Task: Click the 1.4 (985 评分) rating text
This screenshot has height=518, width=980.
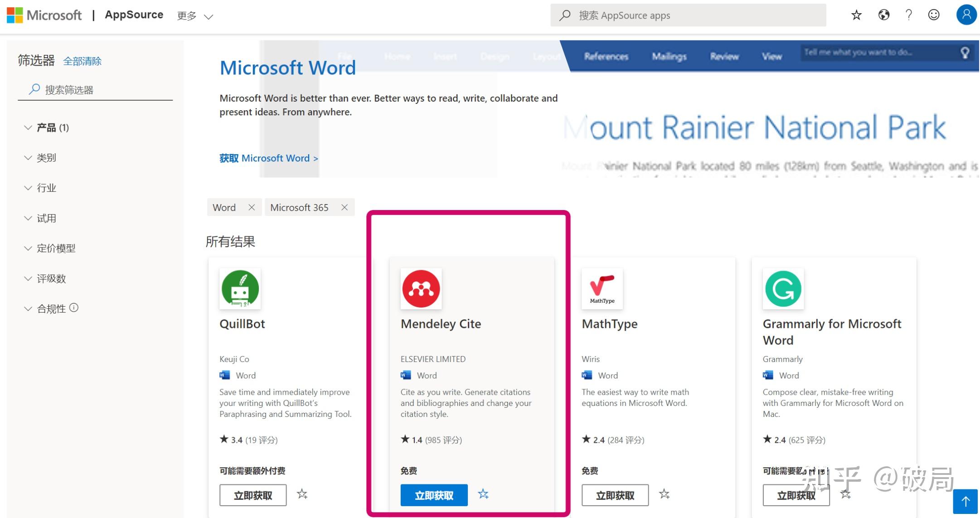Action: 431,440
